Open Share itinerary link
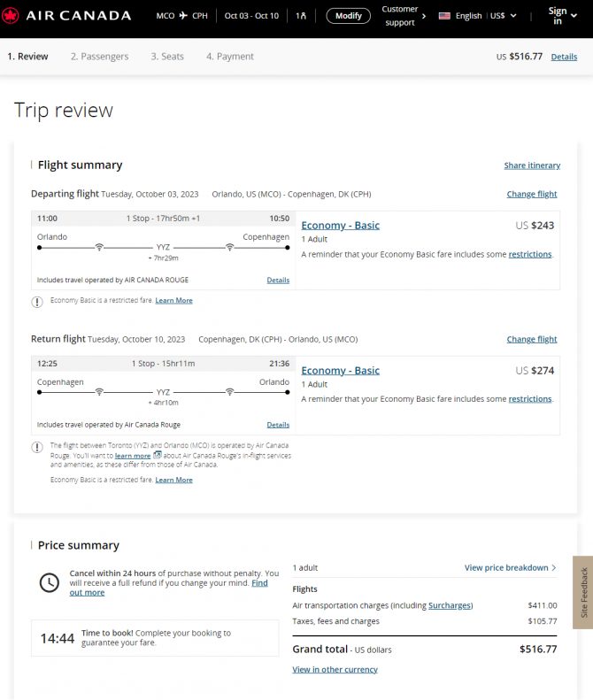This screenshot has height=700, width=593. 532,165
